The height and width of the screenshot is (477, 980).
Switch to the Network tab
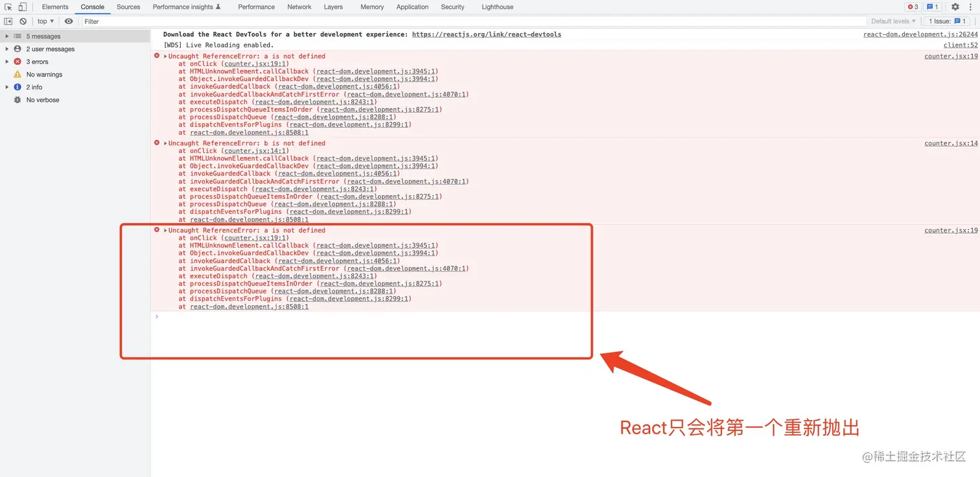click(x=299, y=6)
